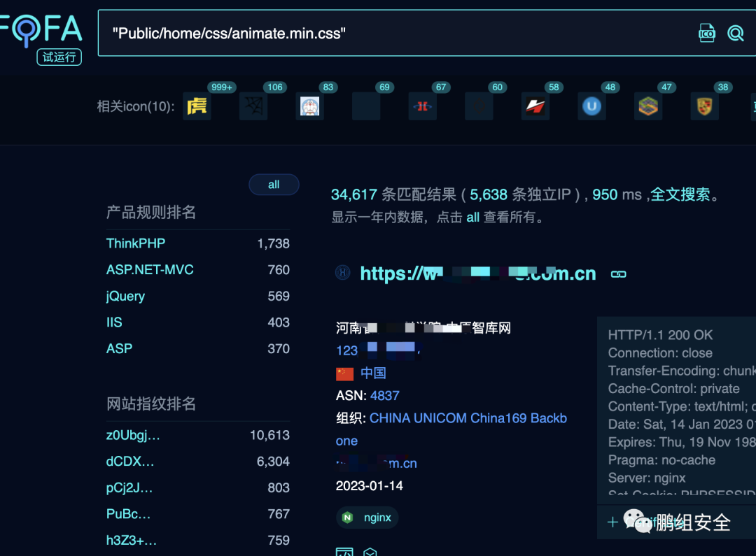
Task: Select the yellow tiger icon with 999+ badge
Action: pos(197,106)
